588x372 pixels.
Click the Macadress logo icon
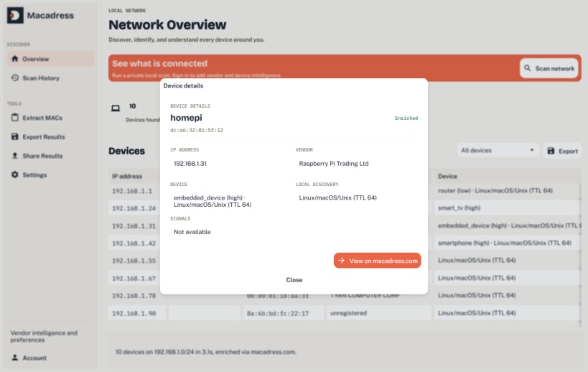[x=15, y=15]
